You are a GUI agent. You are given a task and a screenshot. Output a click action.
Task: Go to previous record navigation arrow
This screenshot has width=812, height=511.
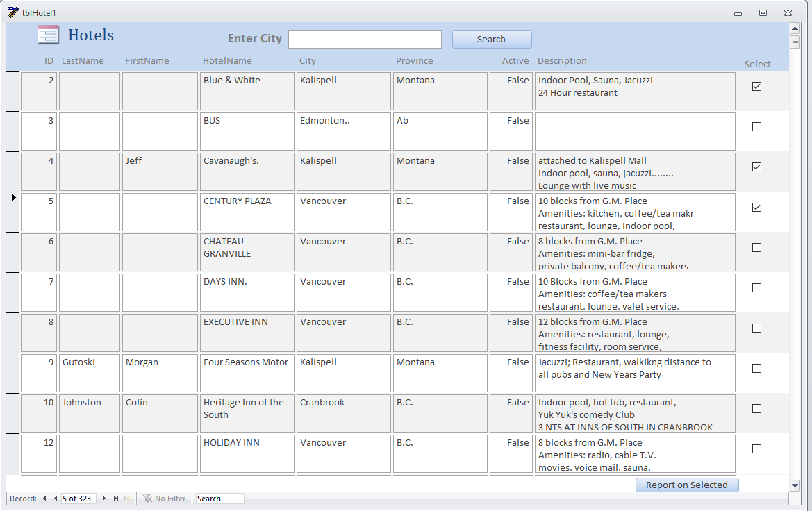[x=55, y=498]
